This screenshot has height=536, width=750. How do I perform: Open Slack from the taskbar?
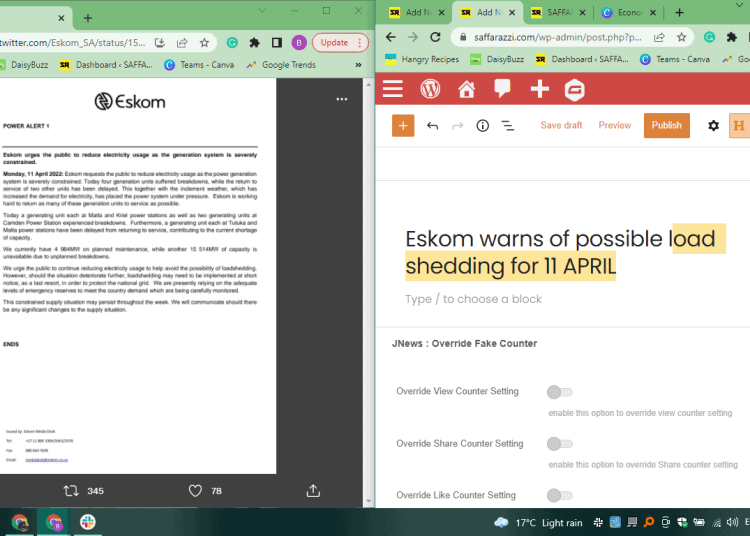click(x=88, y=522)
